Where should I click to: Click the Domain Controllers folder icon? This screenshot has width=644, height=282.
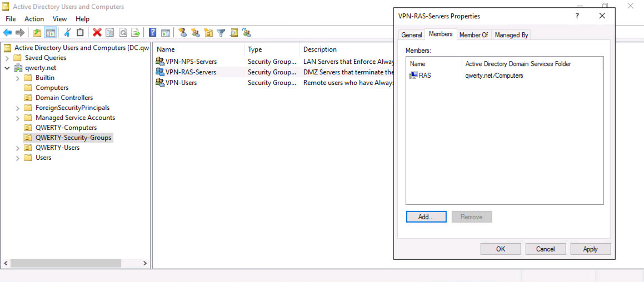pyautogui.click(x=28, y=98)
